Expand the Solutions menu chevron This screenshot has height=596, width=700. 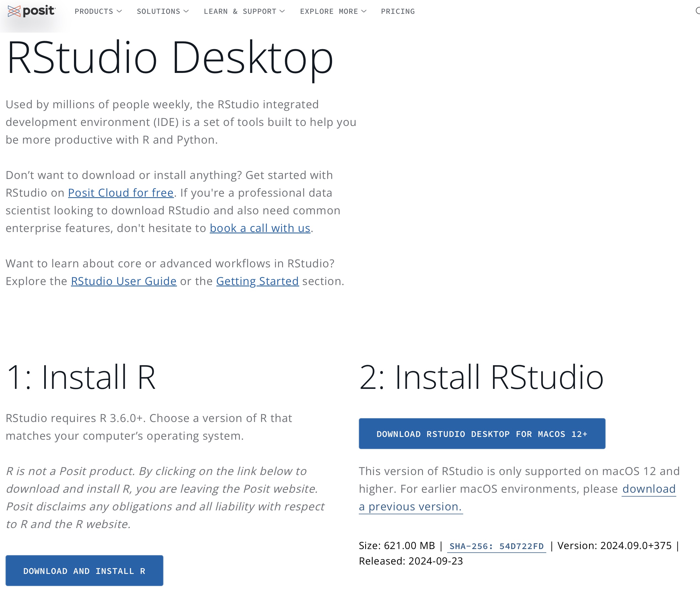[186, 12]
